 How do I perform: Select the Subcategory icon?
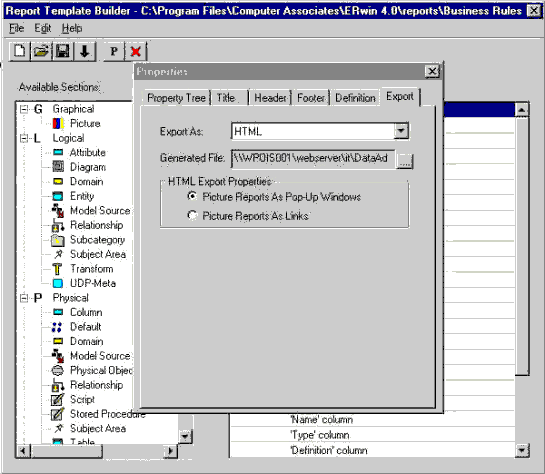[58, 240]
